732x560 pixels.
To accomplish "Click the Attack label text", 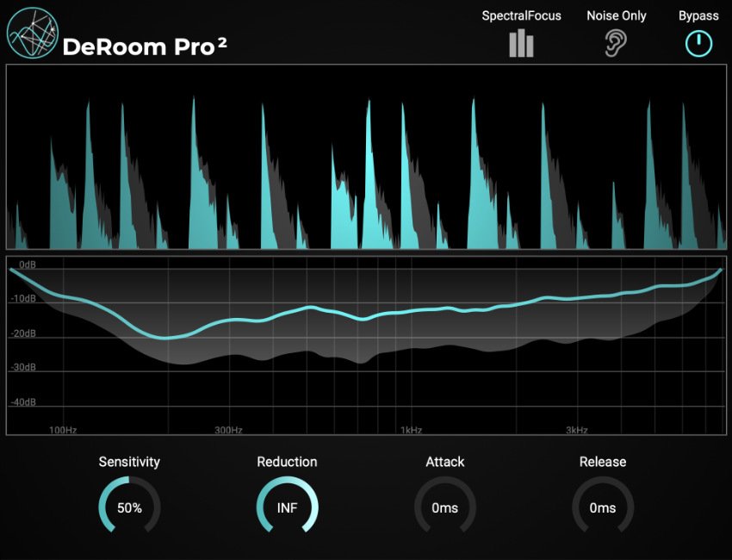I will click(445, 462).
